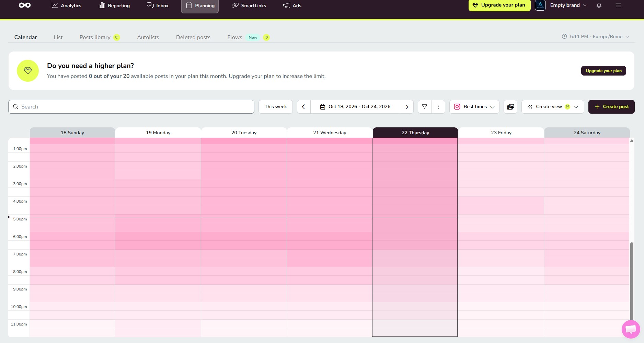Click the yellow Upgrade your plan button

tap(499, 5)
